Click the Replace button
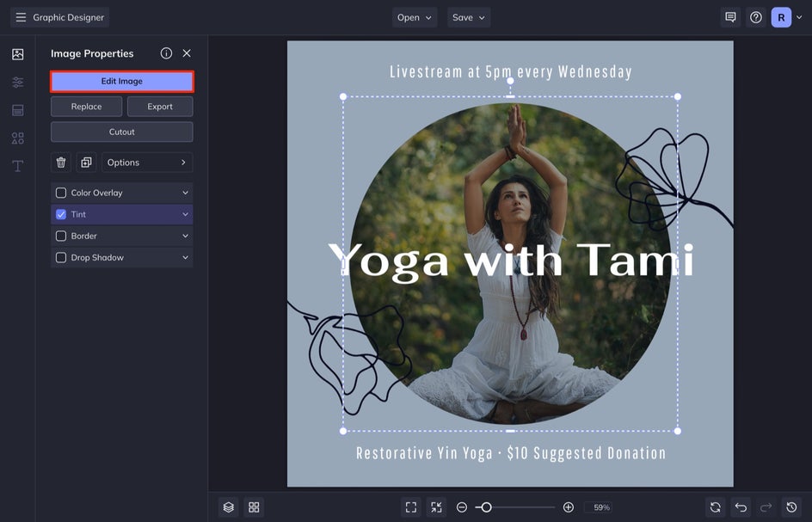The width and height of the screenshot is (812, 522). [x=87, y=107]
